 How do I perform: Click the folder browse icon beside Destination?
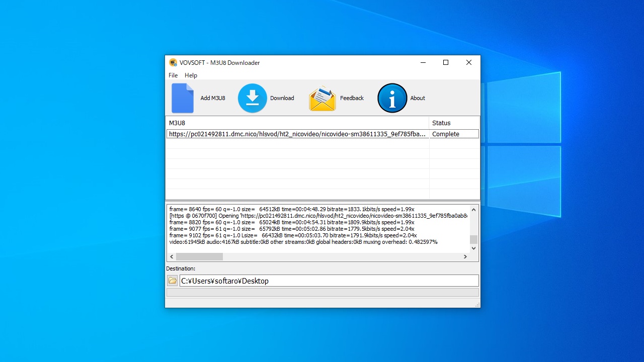coord(173,281)
